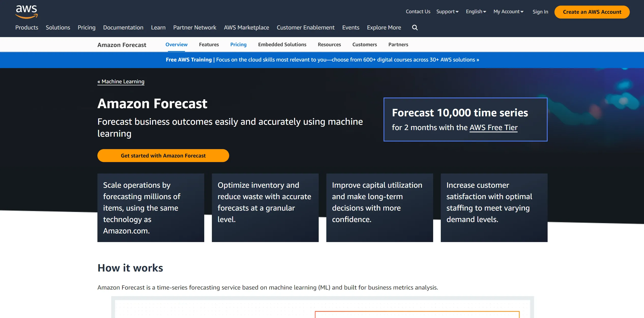Click Get started with Amazon Forecast

point(163,155)
